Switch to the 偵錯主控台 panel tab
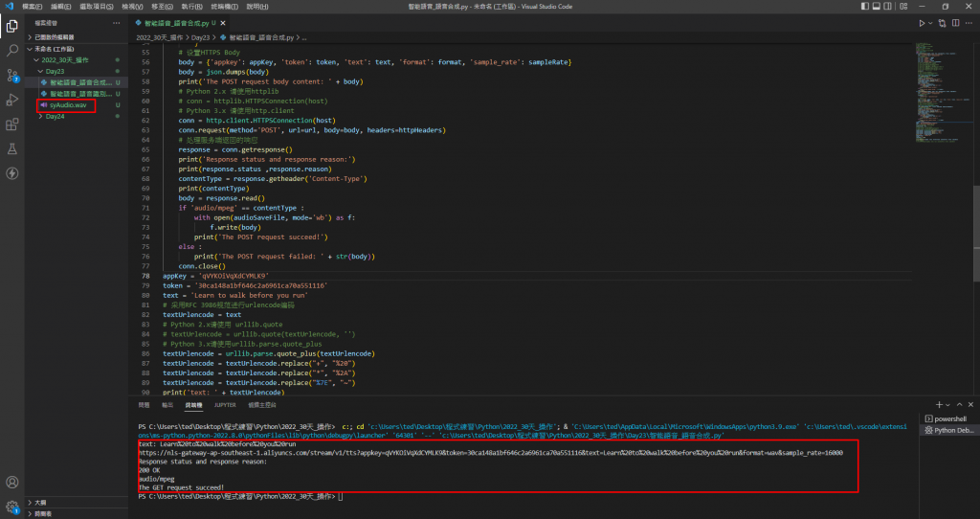Screen dimensions: 980x519 click(x=262, y=405)
